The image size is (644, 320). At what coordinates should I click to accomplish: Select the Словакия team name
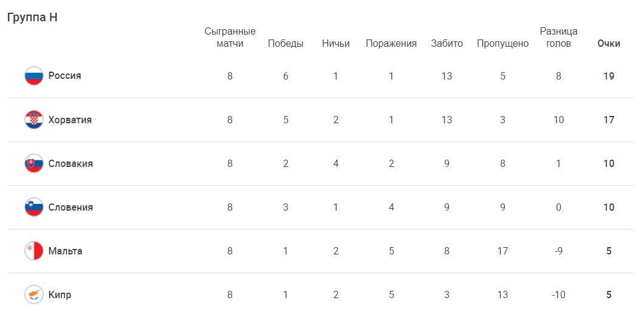pyautogui.click(x=70, y=163)
